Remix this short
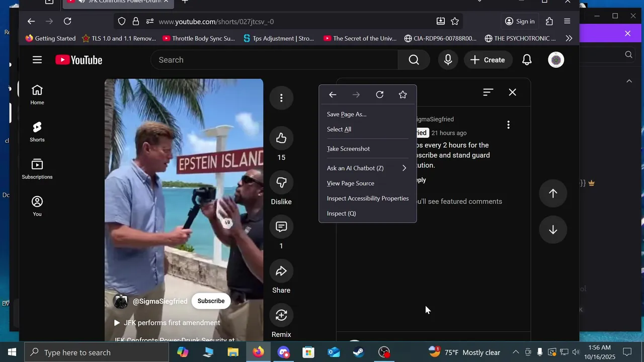 (281, 315)
